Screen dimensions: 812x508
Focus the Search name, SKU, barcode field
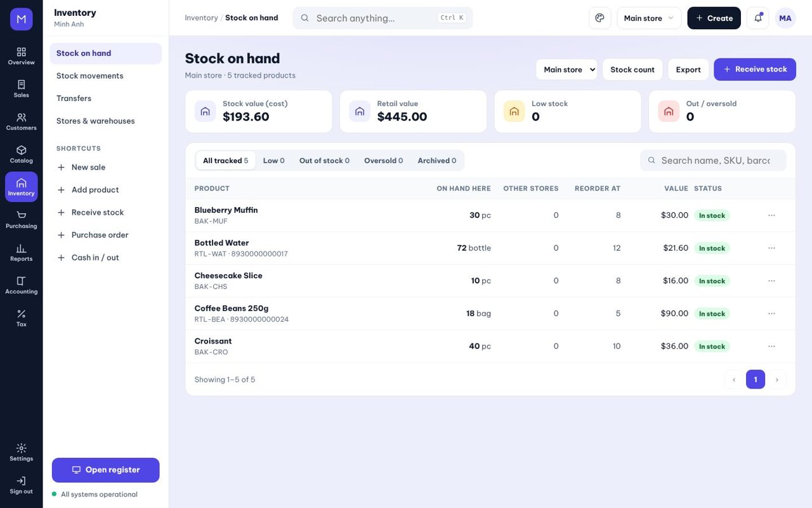tap(713, 161)
